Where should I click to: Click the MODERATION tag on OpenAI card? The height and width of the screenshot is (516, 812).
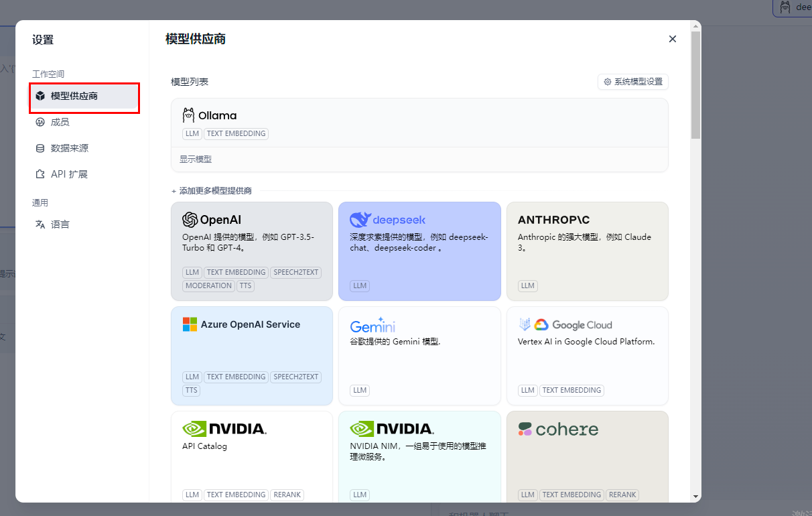click(x=208, y=285)
